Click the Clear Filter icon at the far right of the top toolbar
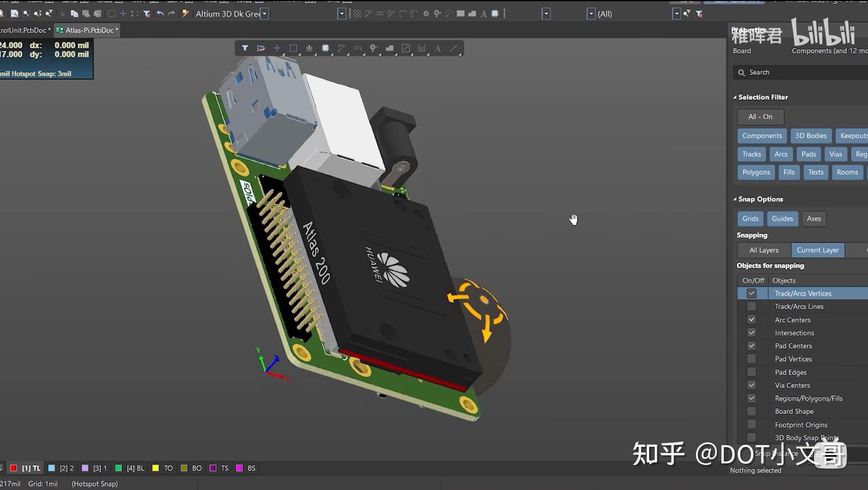Screen dimensions: 868x490 tap(699, 14)
